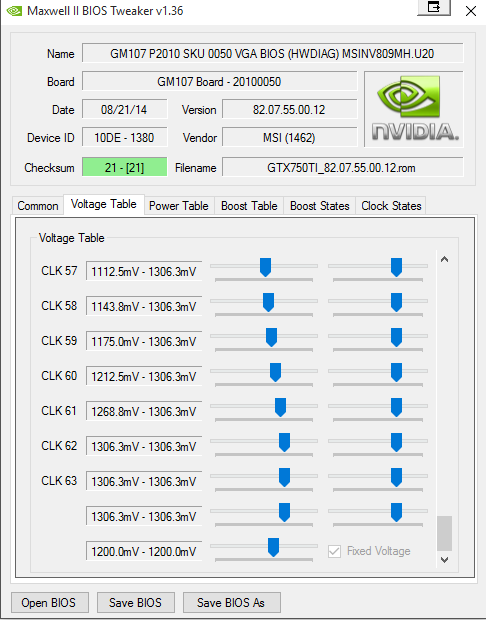Click the CLK 59 voltage field 1175.0mV
This screenshot has height=620, width=486.
coord(144,342)
